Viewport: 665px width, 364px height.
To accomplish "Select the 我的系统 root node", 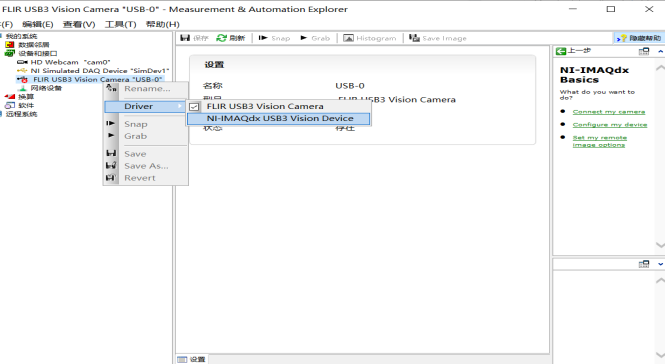I will click(x=21, y=36).
